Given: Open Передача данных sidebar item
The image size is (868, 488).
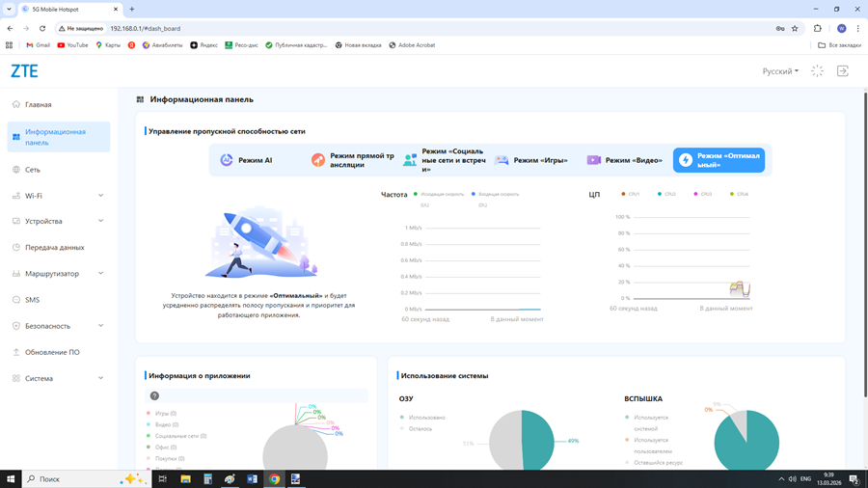Looking at the screenshot, I should pos(54,248).
